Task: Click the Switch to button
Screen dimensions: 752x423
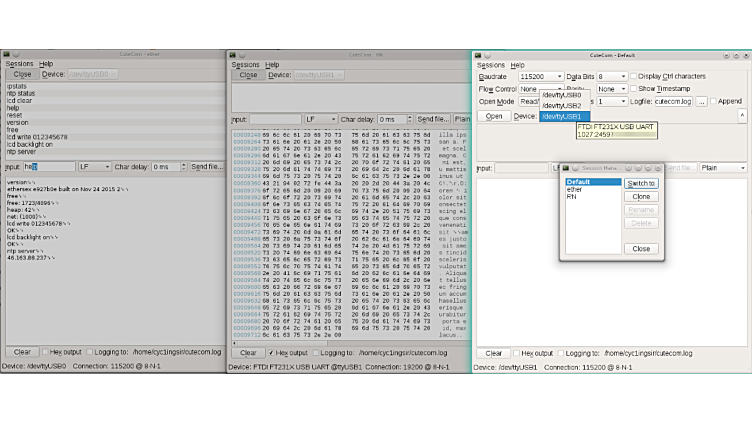Action: click(x=641, y=183)
